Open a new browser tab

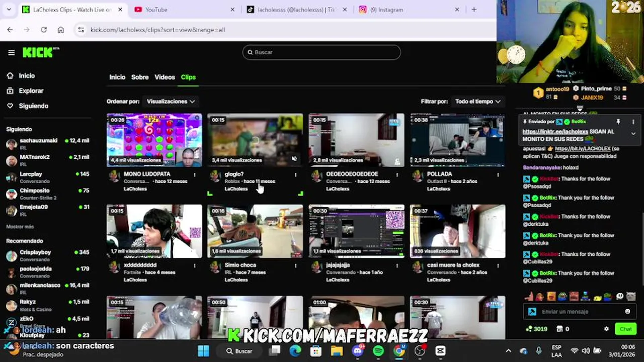point(474,10)
